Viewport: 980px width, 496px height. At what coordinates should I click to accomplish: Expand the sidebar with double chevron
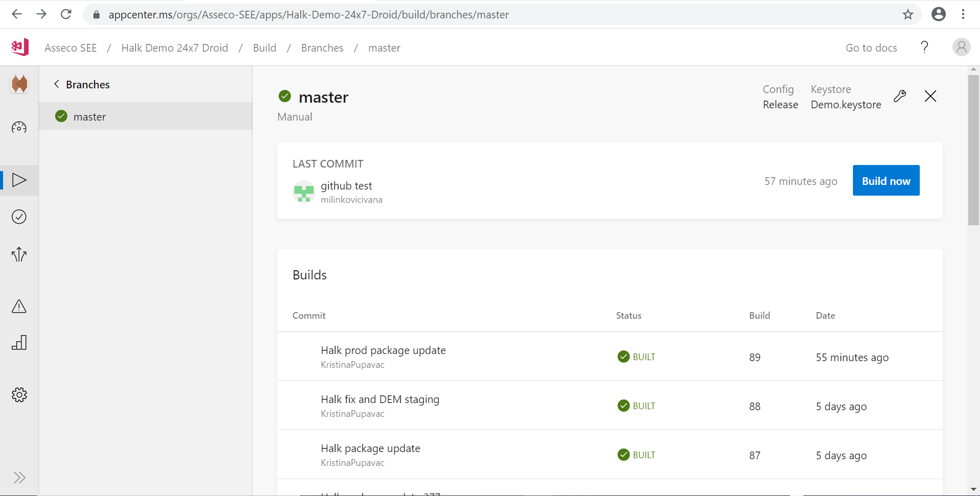pyautogui.click(x=19, y=478)
